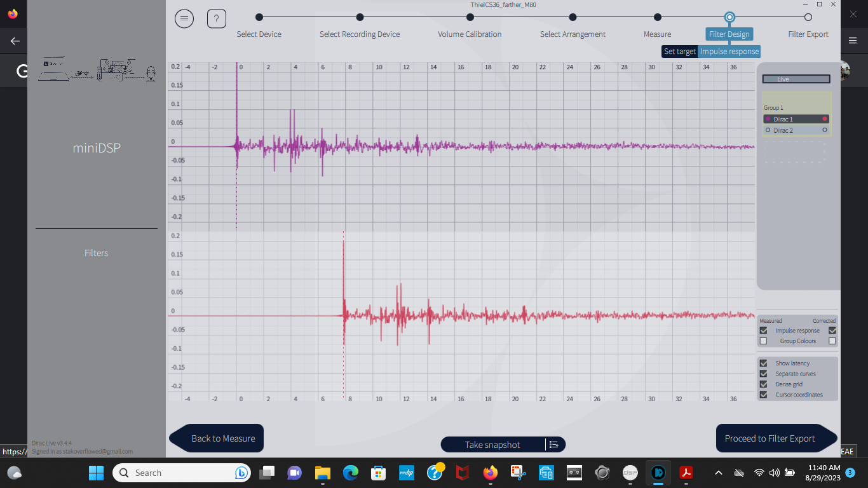Open clock showing 11:40 AM 8/29/2023

pyautogui.click(x=823, y=473)
